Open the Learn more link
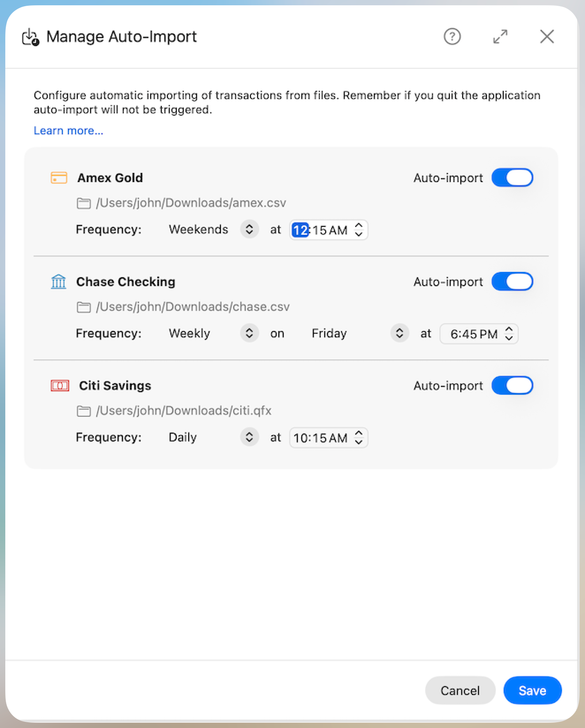 (x=68, y=130)
